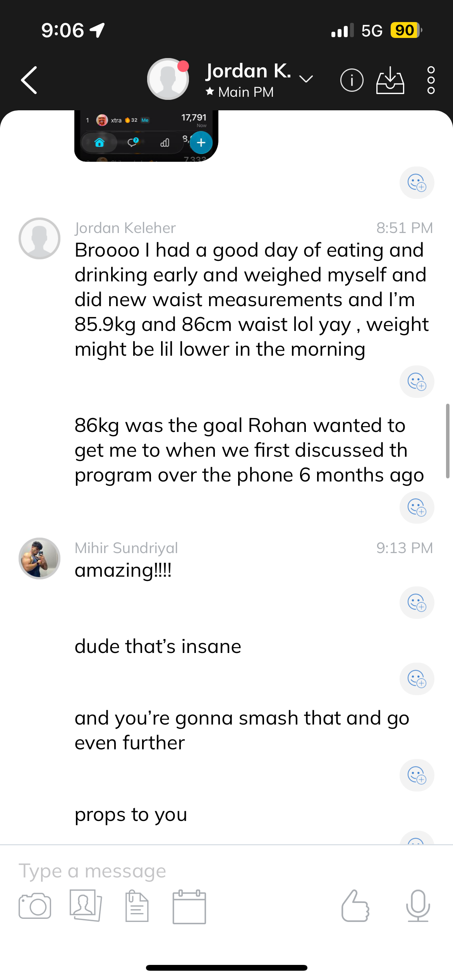Expand the Jordan K. conversation dropdown chevron
Screen dimensions: 453x980
(306, 79)
